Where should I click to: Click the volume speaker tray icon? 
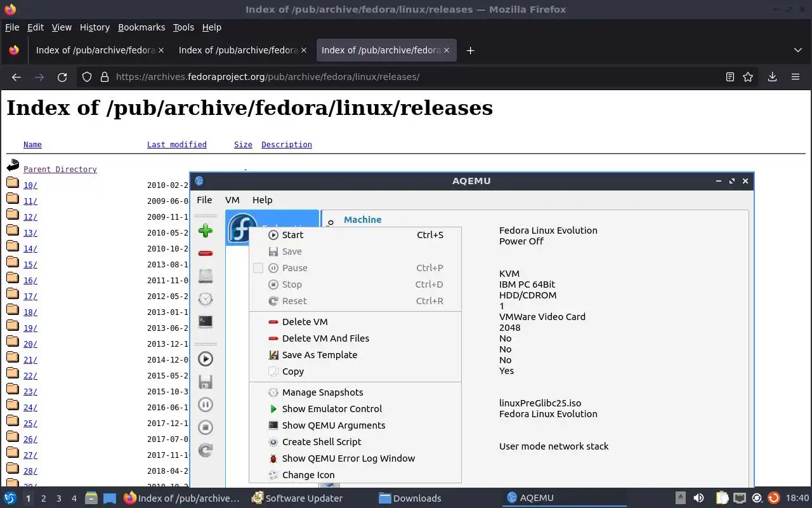coord(698,498)
